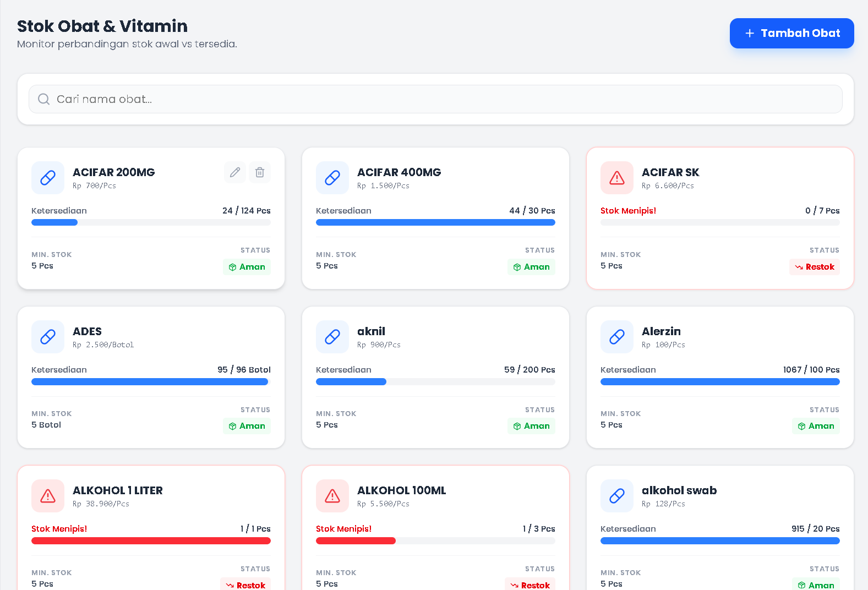Select the alkohol swab title

coord(679,490)
